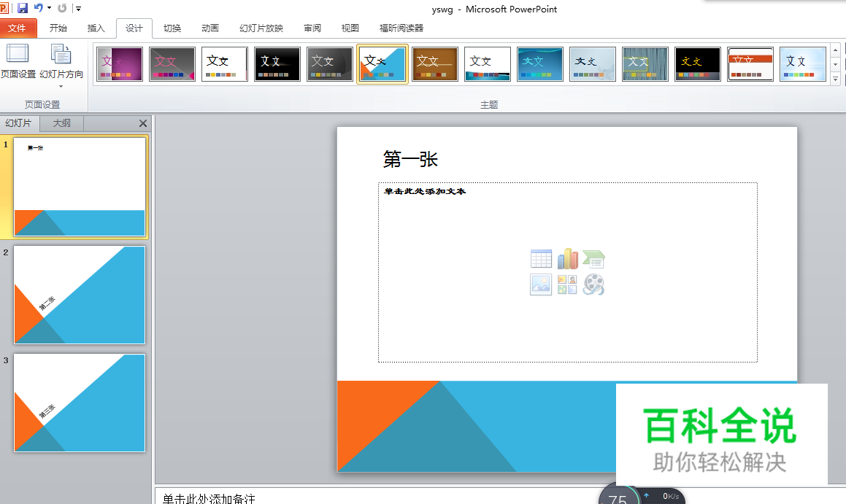
Task: Click the Insert Media Clip placeholder icon
Action: point(593,284)
